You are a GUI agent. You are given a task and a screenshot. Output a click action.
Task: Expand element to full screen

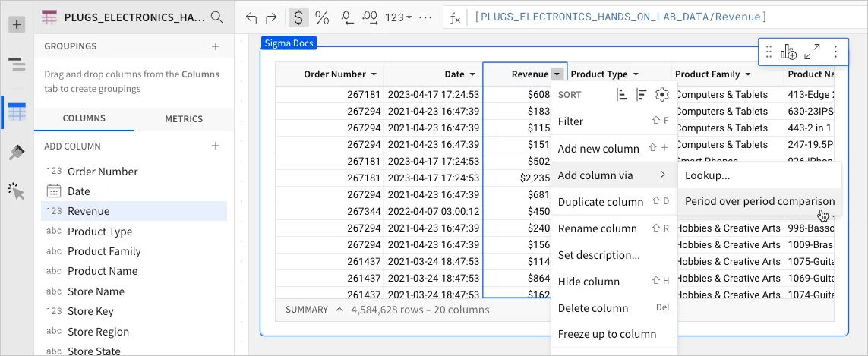[x=812, y=52]
